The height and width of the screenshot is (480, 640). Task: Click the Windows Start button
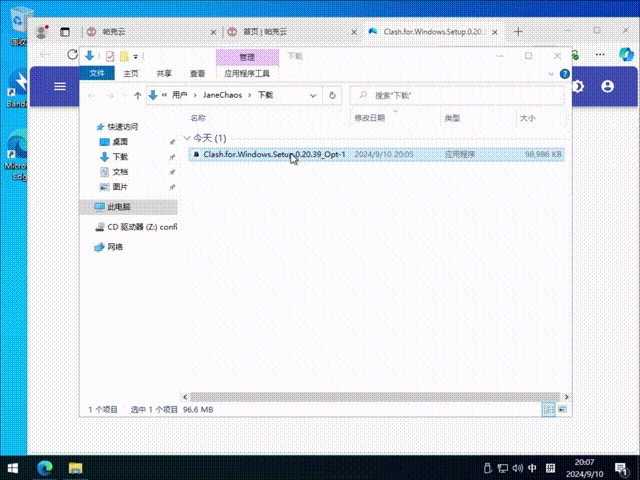coord(14,468)
